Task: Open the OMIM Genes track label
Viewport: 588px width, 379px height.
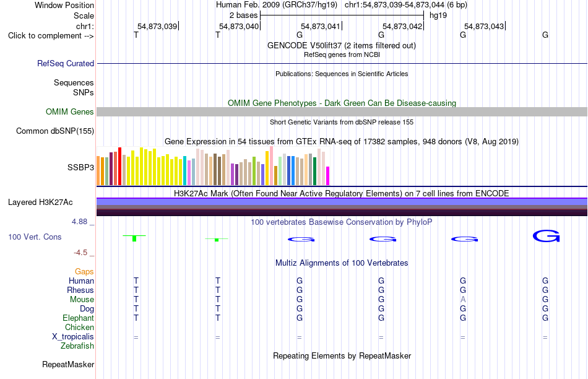Action: 69,112
